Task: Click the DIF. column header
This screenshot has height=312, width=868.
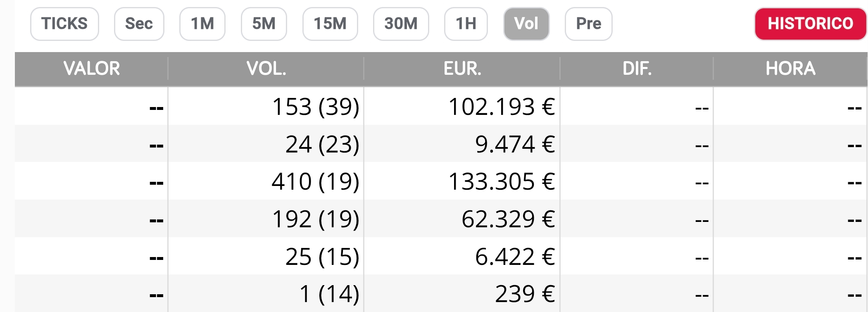Action: click(637, 69)
